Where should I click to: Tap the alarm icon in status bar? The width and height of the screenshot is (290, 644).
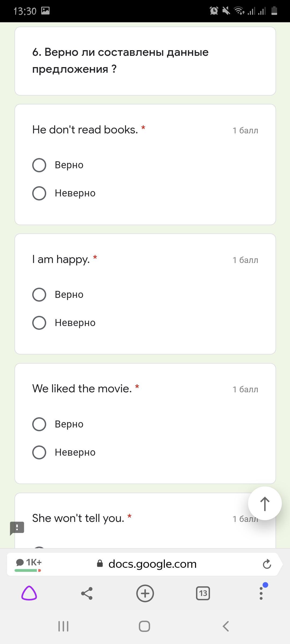pyautogui.click(x=214, y=11)
